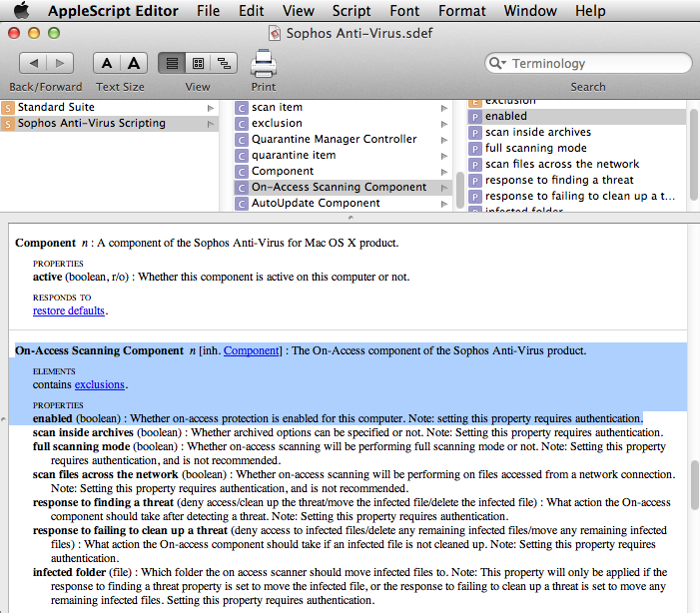This screenshot has width=700, height=613.
Task: Expand the Standard Suite arrow
Action: point(211,108)
